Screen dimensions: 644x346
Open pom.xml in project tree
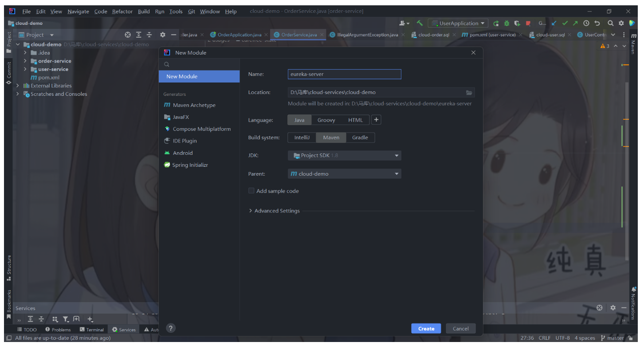(45, 78)
